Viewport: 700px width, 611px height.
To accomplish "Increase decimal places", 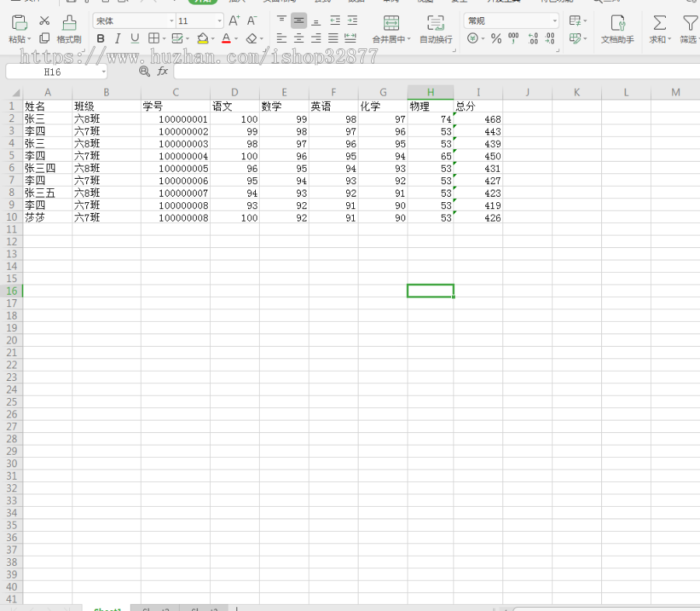I will tap(533, 39).
